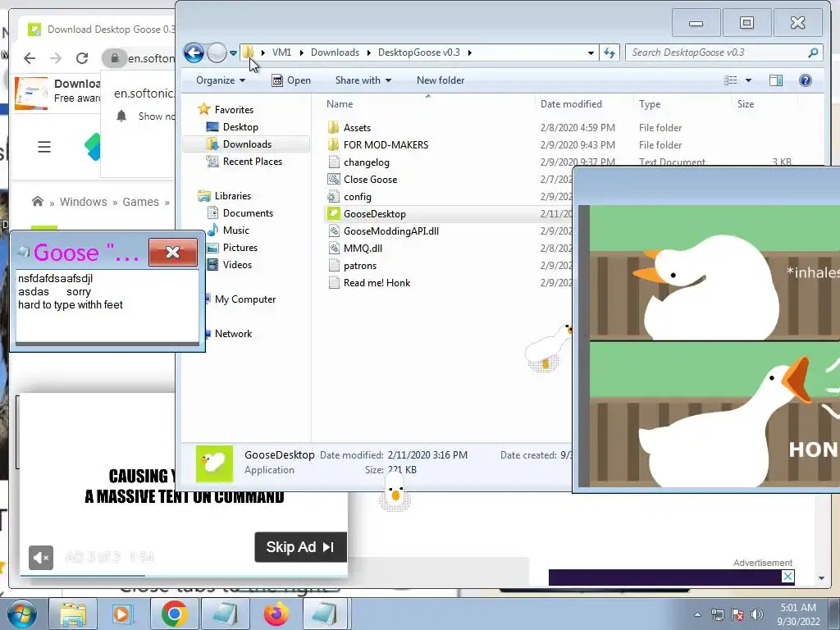Viewport: 840px width, 630px height.
Task: Close the bottom advertisement banner X
Action: pyautogui.click(x=787, y=577)
